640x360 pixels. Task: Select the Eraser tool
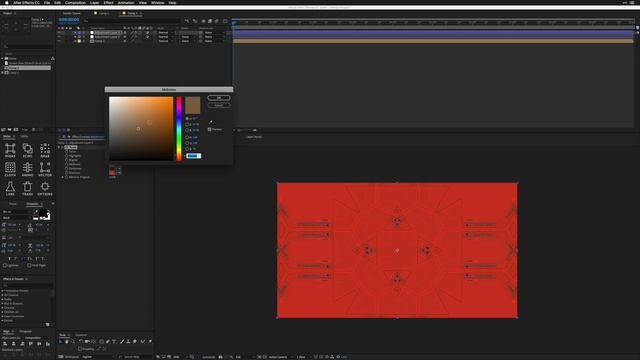click(135, 342)
